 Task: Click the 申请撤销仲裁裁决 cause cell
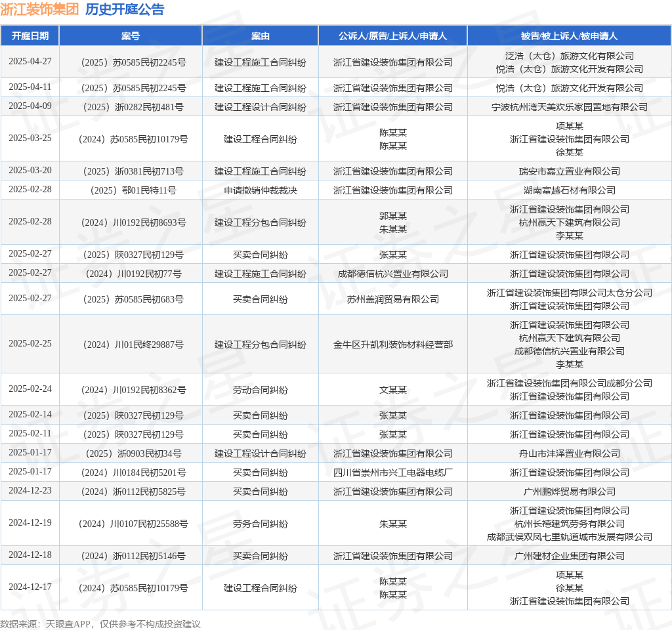pyautogui.click(x=260, y=190)
